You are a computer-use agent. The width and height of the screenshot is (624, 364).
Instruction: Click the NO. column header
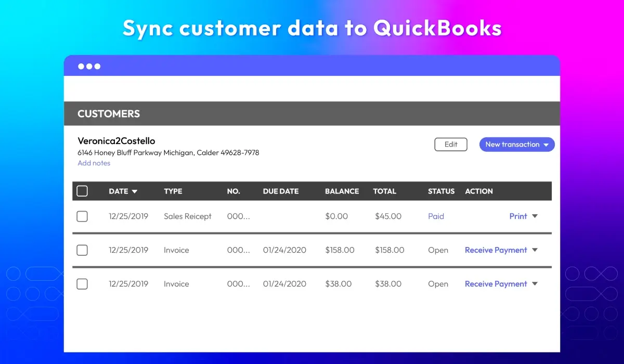tap(233, 191)
